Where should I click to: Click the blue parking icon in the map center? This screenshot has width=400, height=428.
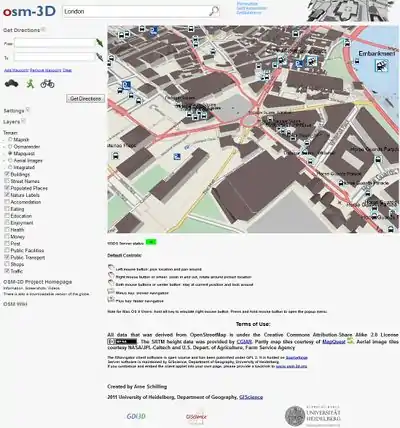(x=177, y=156)
